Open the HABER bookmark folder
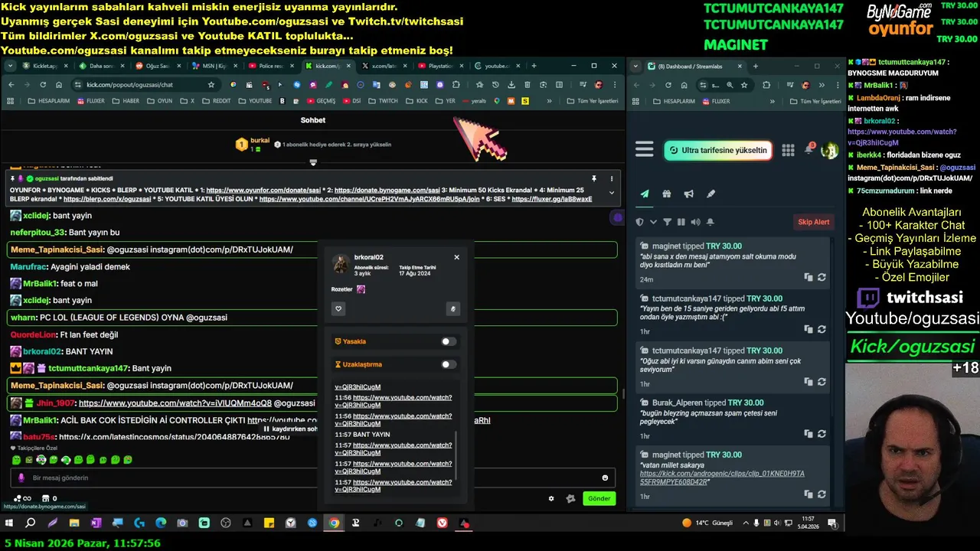 [x=126, y=100]
